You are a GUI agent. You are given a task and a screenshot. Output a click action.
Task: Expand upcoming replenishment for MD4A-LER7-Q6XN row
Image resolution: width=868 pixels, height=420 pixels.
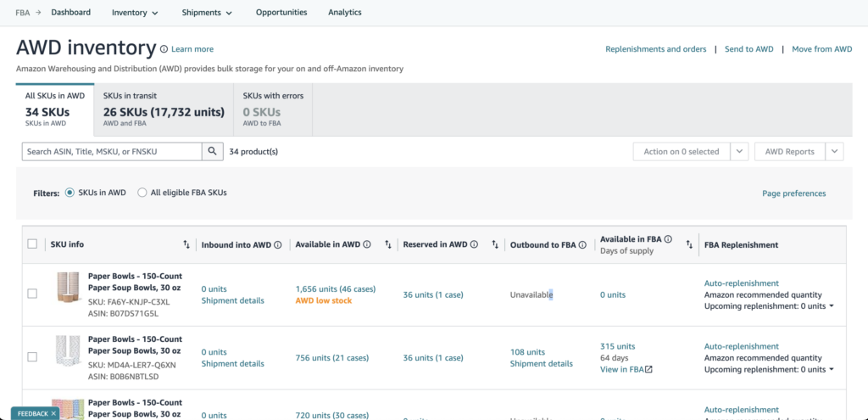(x=832, y=370)
